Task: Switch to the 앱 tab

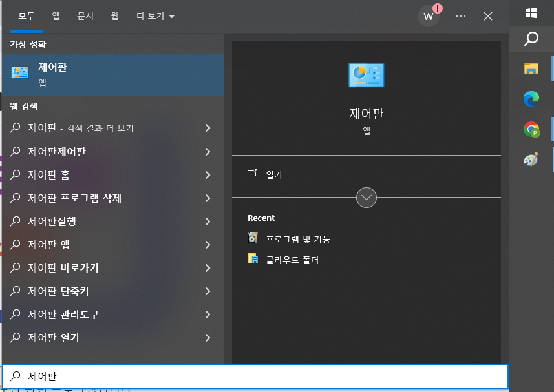Action: click(56, 15)
